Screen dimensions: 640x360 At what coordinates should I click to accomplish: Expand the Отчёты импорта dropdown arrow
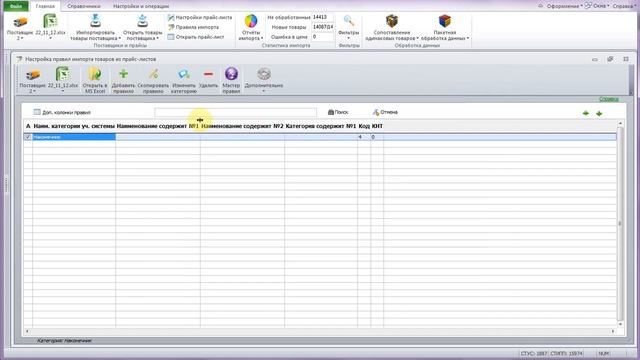coord(262,38)
